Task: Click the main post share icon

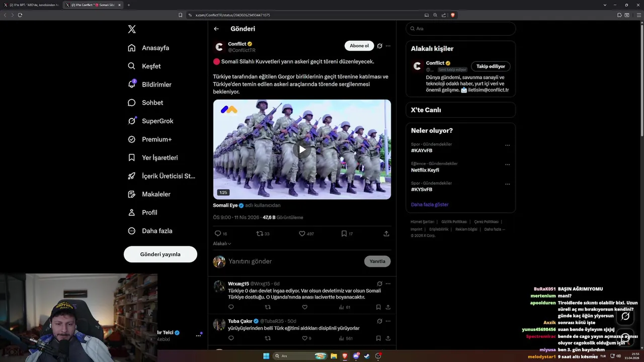Action: click(386, 234)
